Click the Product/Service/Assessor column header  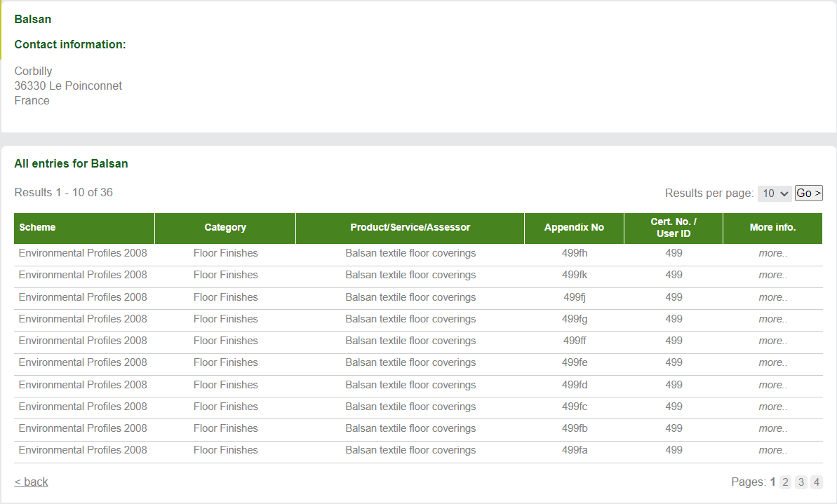click(x=410, y=229)
